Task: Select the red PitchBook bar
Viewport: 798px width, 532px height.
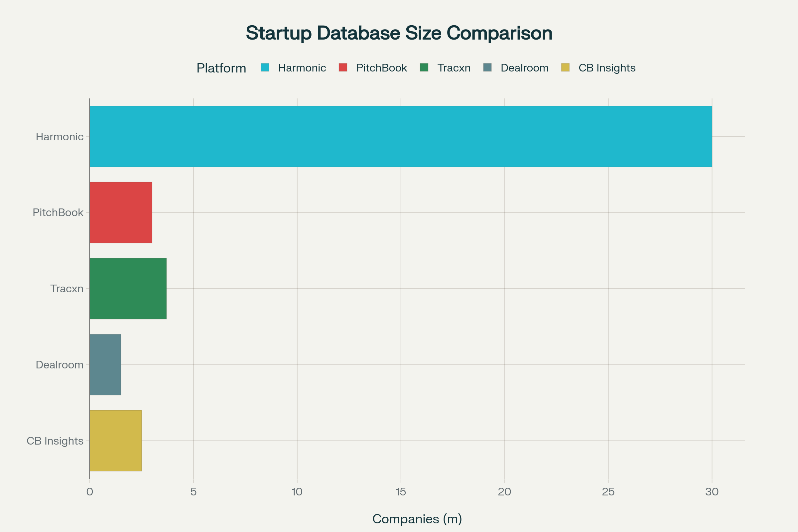Action: point(121,212)
